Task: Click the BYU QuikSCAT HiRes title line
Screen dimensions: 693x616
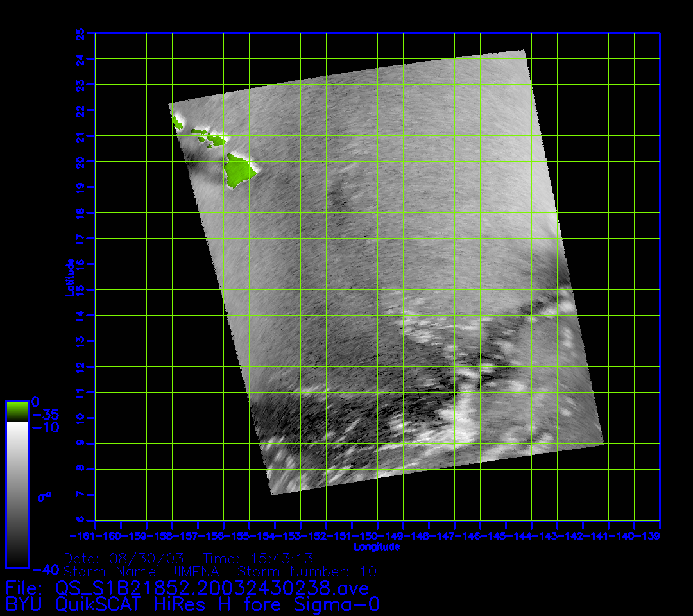Action: [x=193, y=604]
